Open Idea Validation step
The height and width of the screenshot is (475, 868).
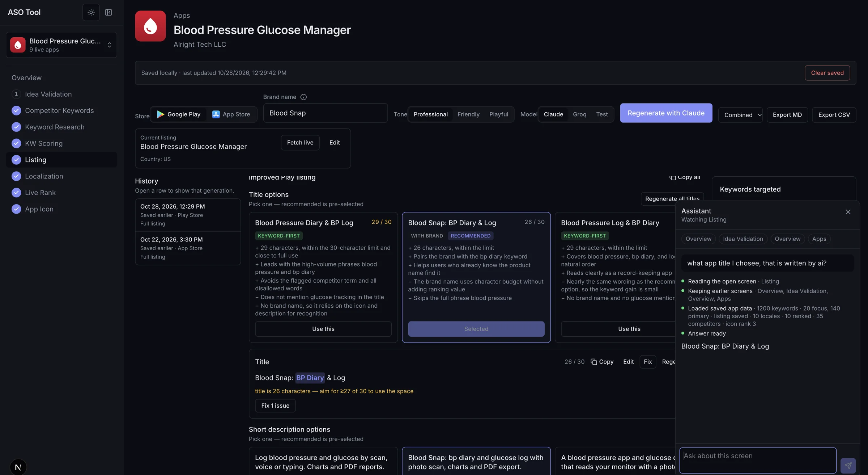[48, 94]
